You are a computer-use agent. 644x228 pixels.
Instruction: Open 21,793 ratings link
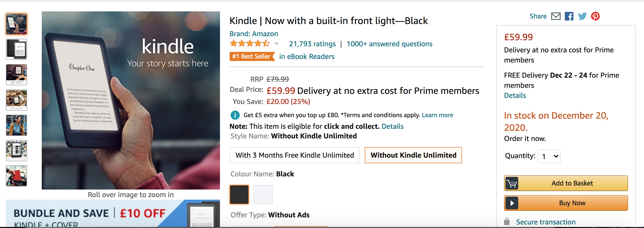(312, 44)
